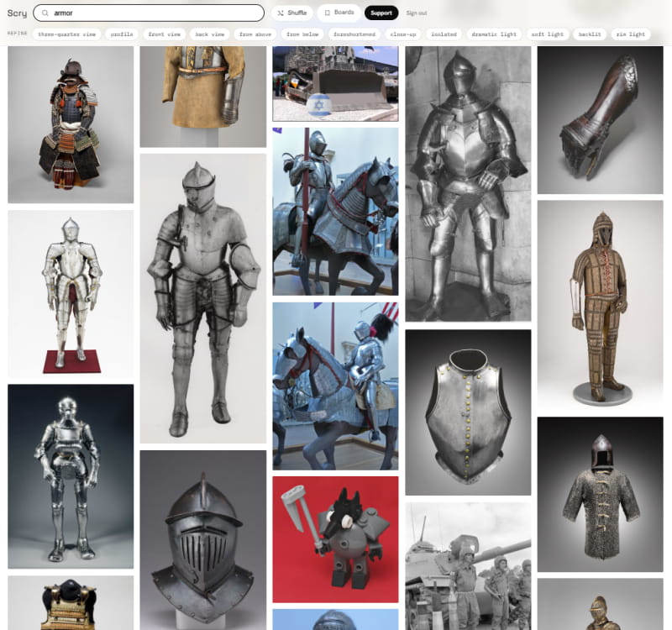Open the red Lego robot image
Image resolution: width=672 pixels, height=630 pixels.
click(x=335, y=539)
